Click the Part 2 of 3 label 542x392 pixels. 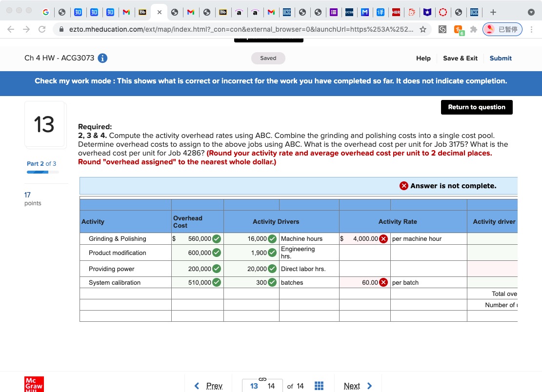[x=41, y=164]
